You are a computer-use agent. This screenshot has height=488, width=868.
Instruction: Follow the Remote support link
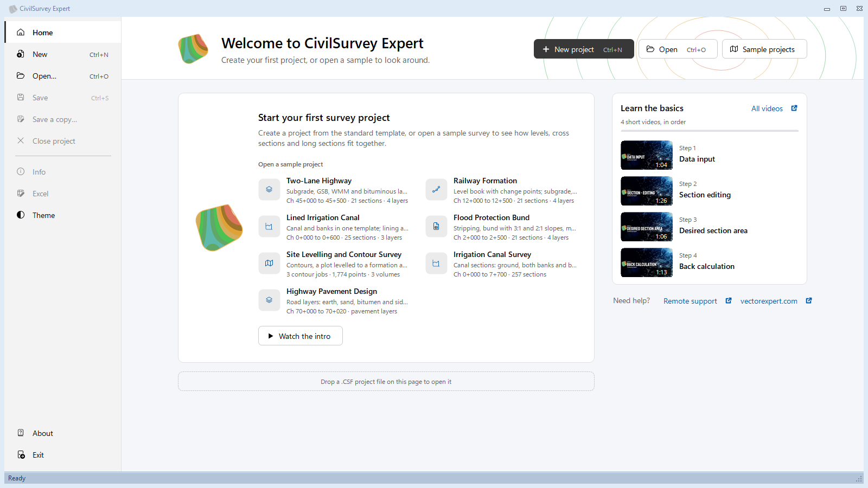click(690, 301)
